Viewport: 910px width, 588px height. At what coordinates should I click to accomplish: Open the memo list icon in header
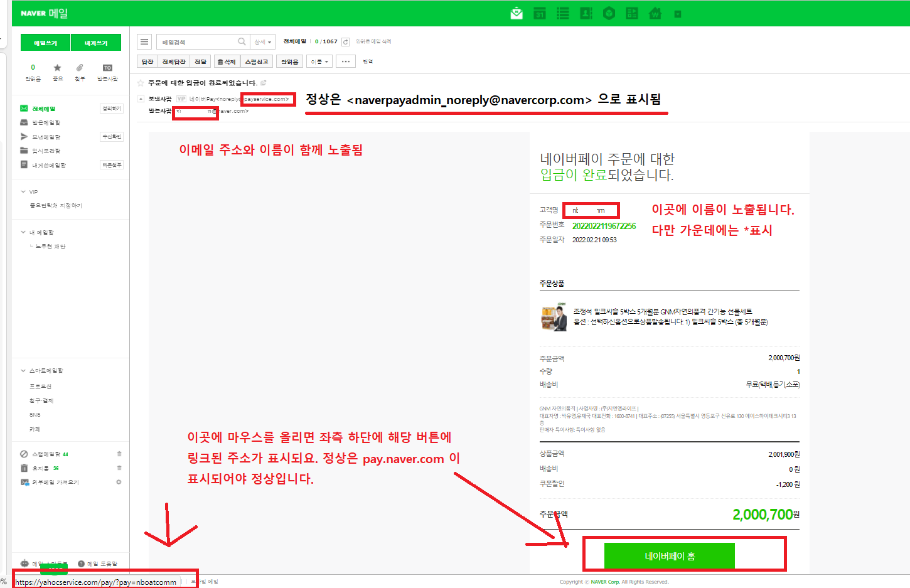click(563, 13)
